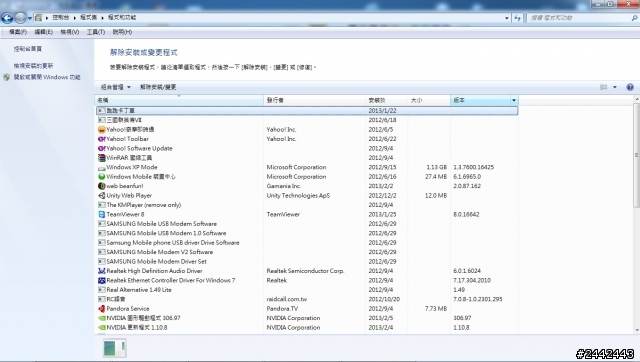The image size is (640, 362).
Task: Click the blue help question icon
Action: (x=630, y=87)
